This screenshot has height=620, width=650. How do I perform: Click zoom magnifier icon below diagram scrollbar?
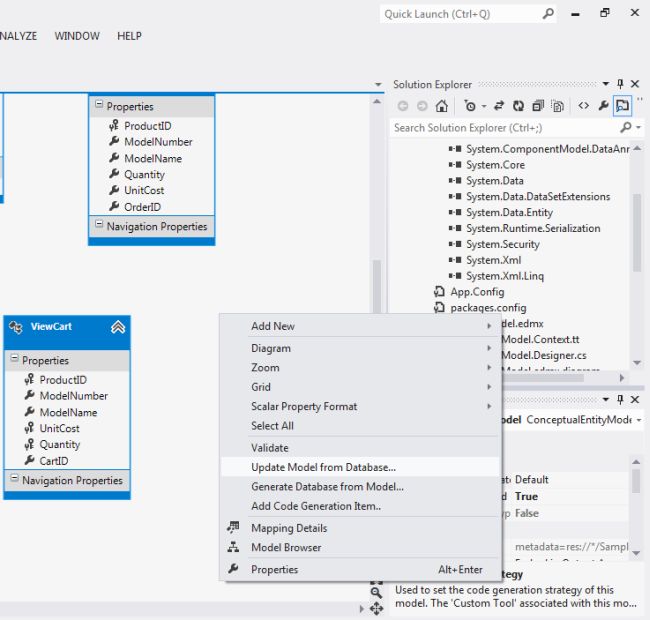[376, 592]
